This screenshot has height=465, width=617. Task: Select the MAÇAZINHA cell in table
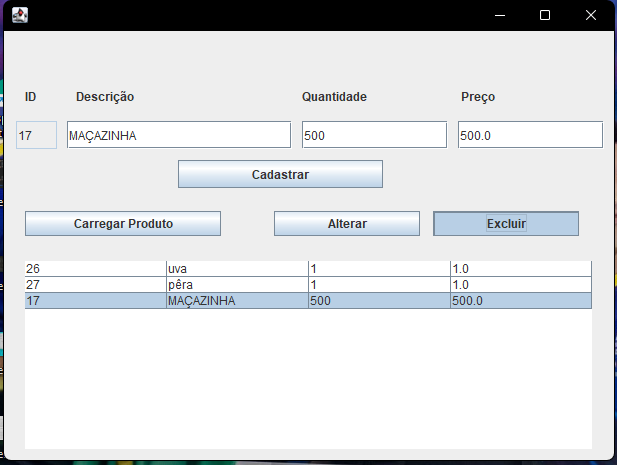click(237, 301)
